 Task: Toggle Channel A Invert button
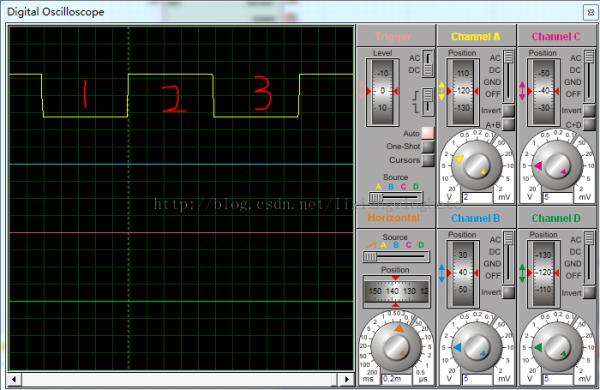(x=508, y=111)
